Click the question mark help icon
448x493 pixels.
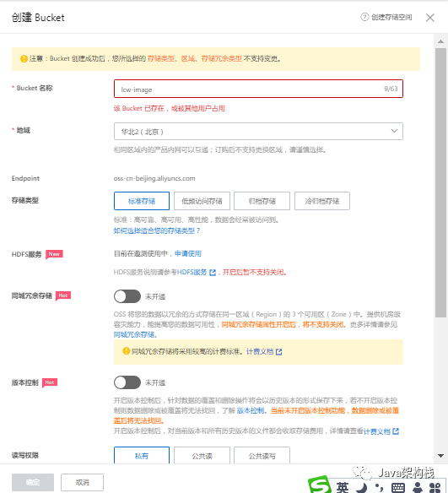364,17
